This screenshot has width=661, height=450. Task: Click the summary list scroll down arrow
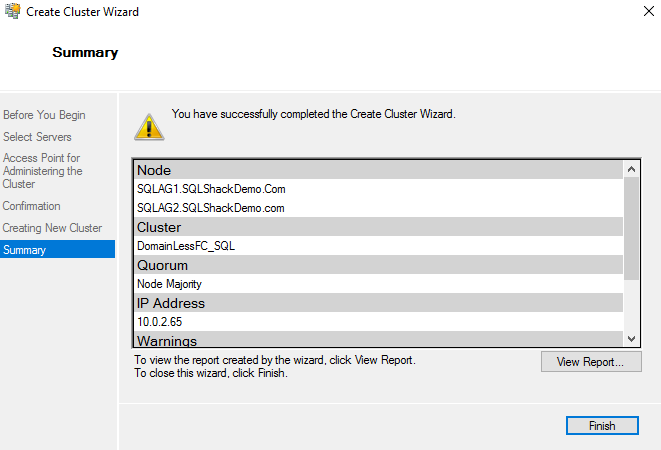pyautogui.click(x=631, y=339)
